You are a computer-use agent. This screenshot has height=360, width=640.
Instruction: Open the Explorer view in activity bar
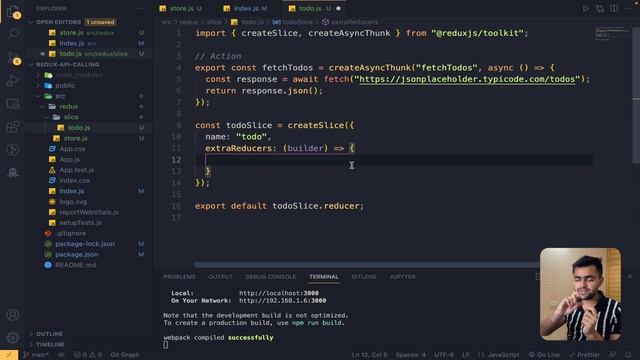[x=13, y=11]
